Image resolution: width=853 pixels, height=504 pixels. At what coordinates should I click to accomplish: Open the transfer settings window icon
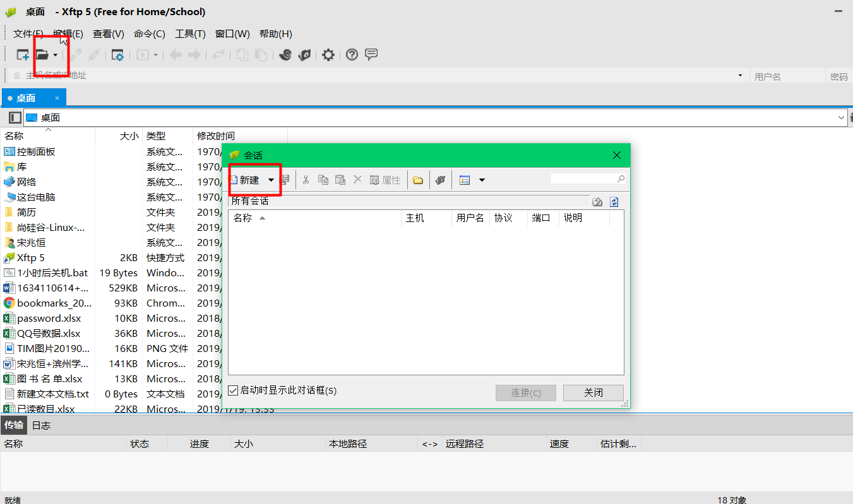pyautogui.click(x=117, y=54)
